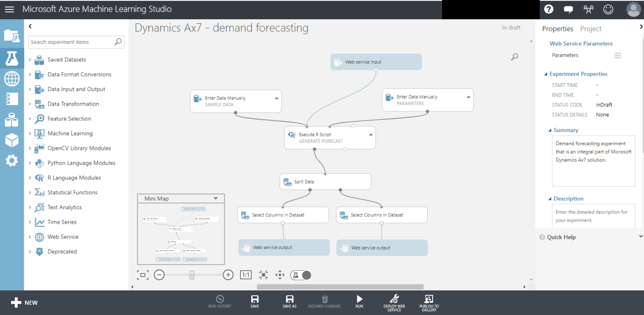Image resolution: width=644 pixels, height=315 pixels.
Task: Click the Web Service Parameters menu lines icon
Action: (x=618, y=55)
